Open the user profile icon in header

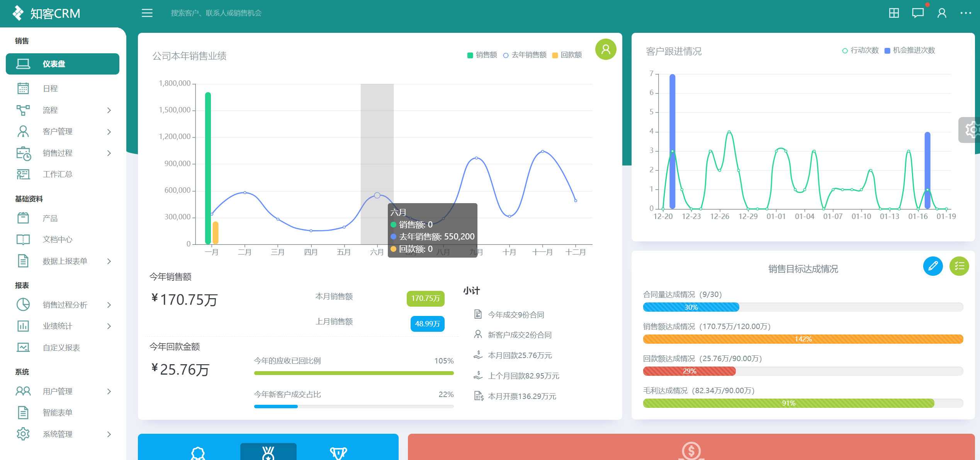click(942, 13)
